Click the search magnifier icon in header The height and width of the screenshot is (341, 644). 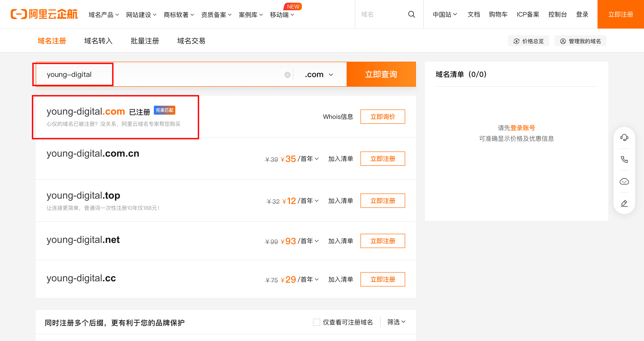(411, 14)
